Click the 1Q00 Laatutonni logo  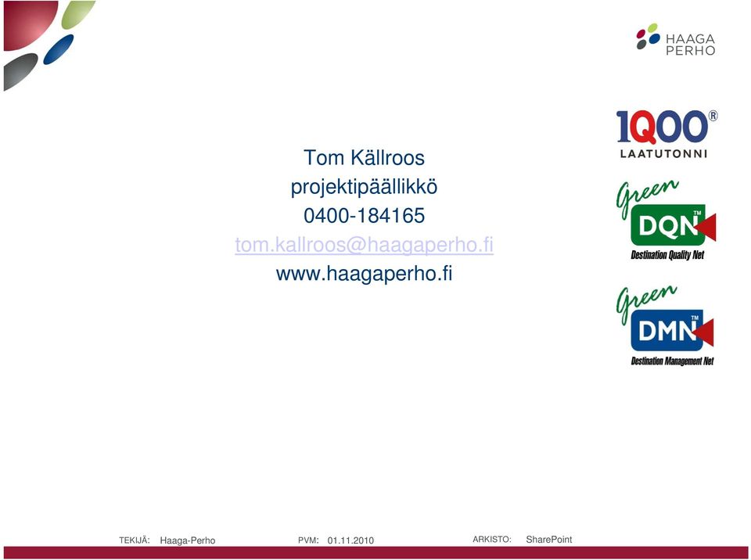click(667, 134)
